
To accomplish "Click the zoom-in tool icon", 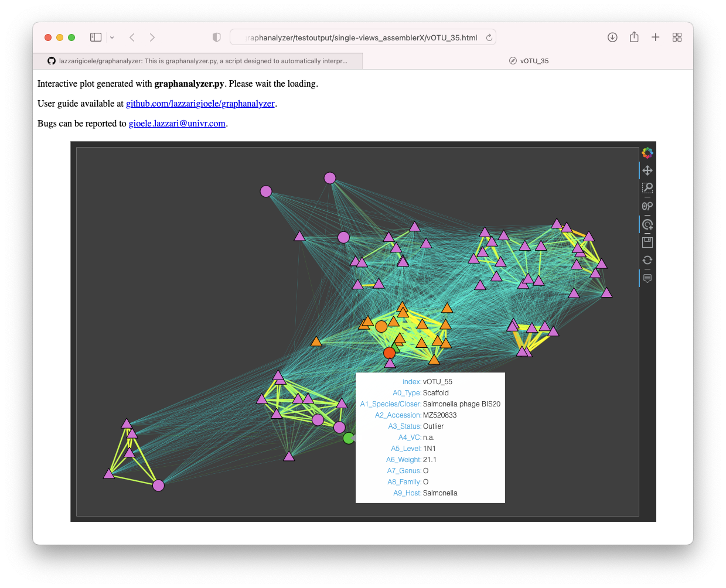I will pyautogui.click(x=647, y=224).
